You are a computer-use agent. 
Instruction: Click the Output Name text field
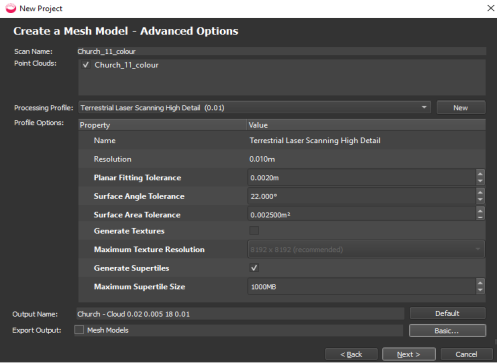240,314
